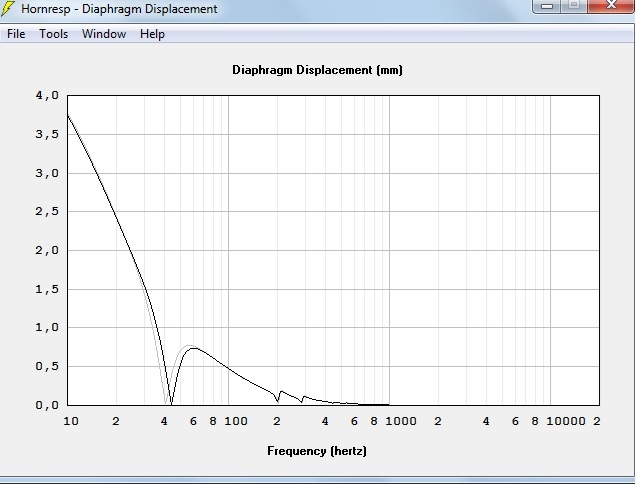
Task: Click the 0,5 y-axis value
Action: [47, 366]
